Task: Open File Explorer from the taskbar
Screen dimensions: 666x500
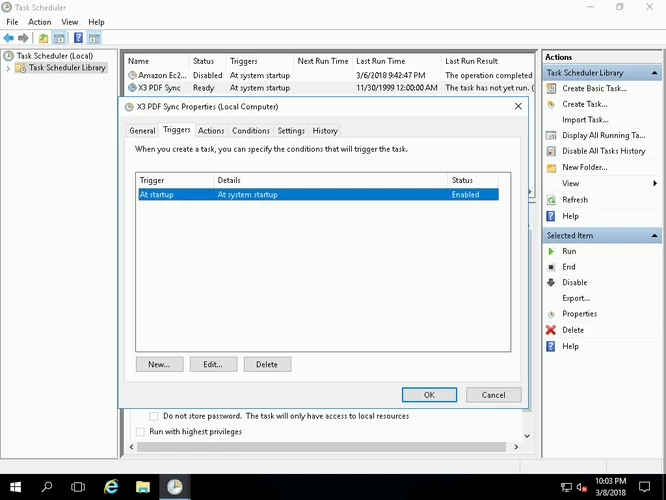Action: (x=143, y=487)
